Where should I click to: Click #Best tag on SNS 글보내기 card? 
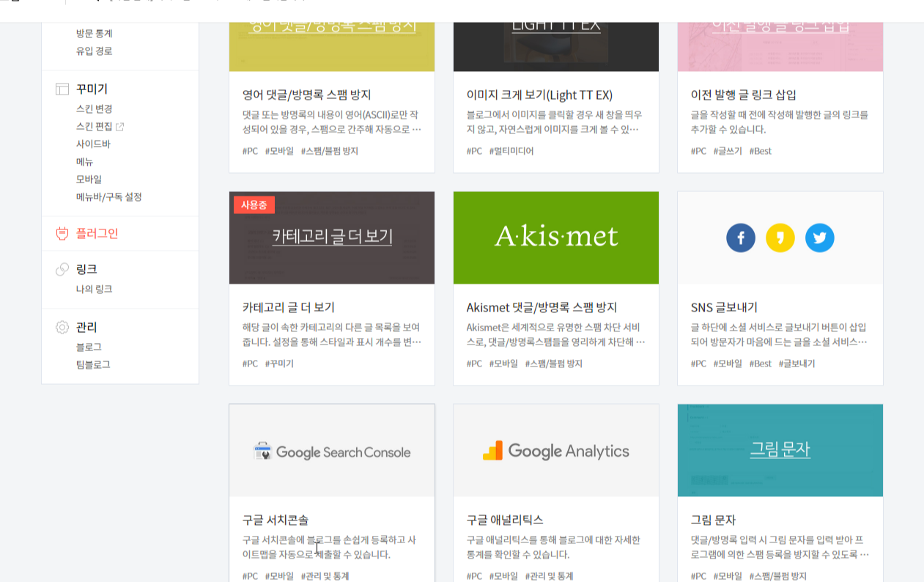tap(761, 364)
